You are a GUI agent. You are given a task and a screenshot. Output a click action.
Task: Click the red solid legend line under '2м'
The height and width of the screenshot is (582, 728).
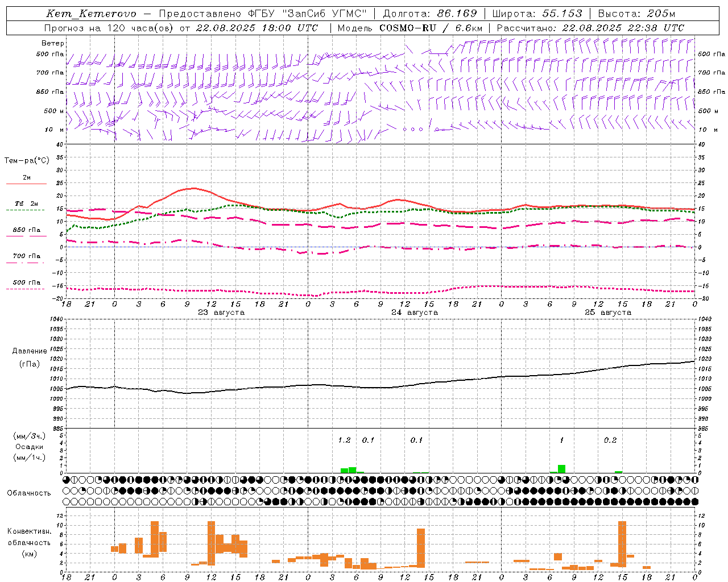(x=26, y=184)
